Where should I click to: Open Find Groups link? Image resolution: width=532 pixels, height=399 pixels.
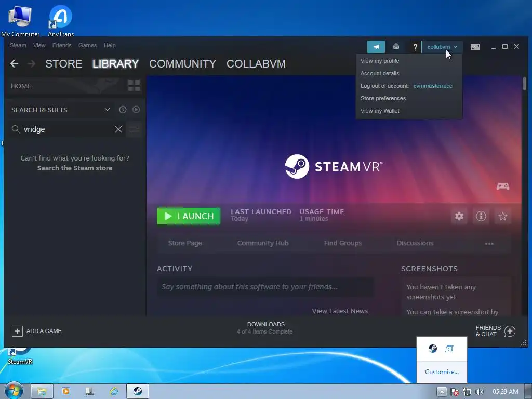pos(343,243)
